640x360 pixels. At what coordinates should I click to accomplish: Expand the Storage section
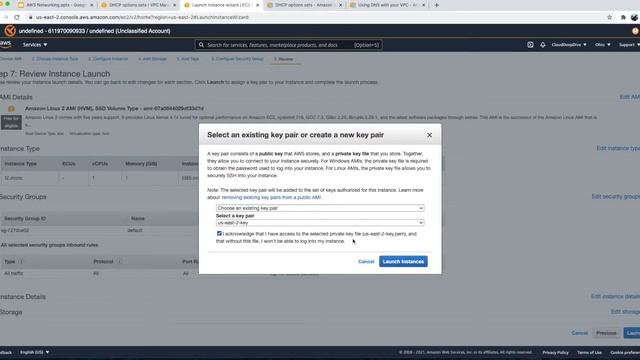pos(11,312)
